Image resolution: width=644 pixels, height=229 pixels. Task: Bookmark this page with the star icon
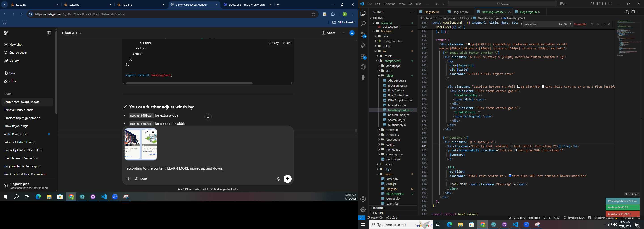click(x=313, y=14)
